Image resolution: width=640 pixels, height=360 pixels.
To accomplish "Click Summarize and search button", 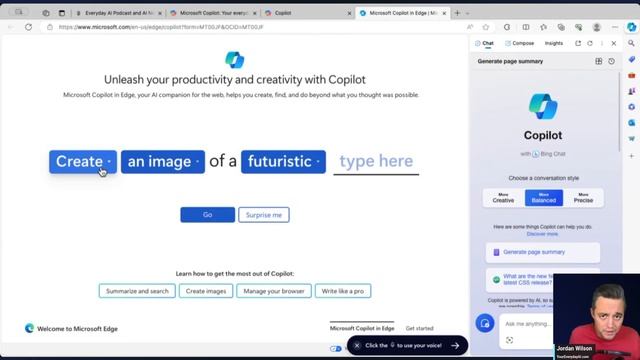I will point(137,291).
